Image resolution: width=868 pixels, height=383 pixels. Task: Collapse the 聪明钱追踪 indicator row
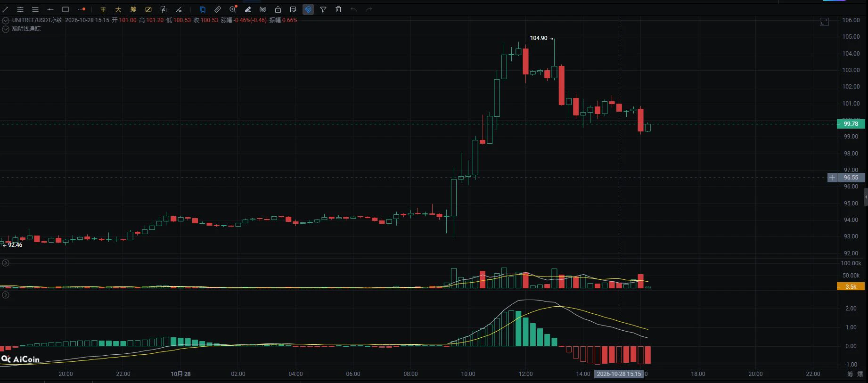(6, 29)
